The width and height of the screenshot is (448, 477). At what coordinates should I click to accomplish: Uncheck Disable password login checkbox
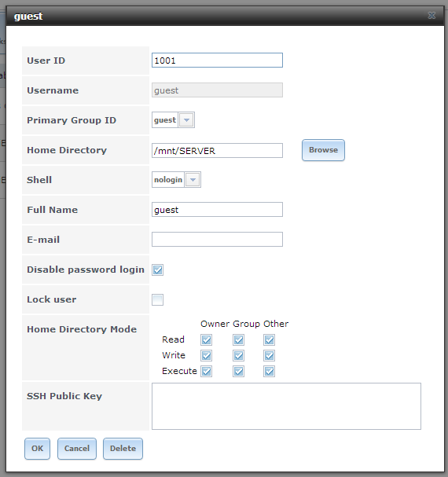point(158,270)
